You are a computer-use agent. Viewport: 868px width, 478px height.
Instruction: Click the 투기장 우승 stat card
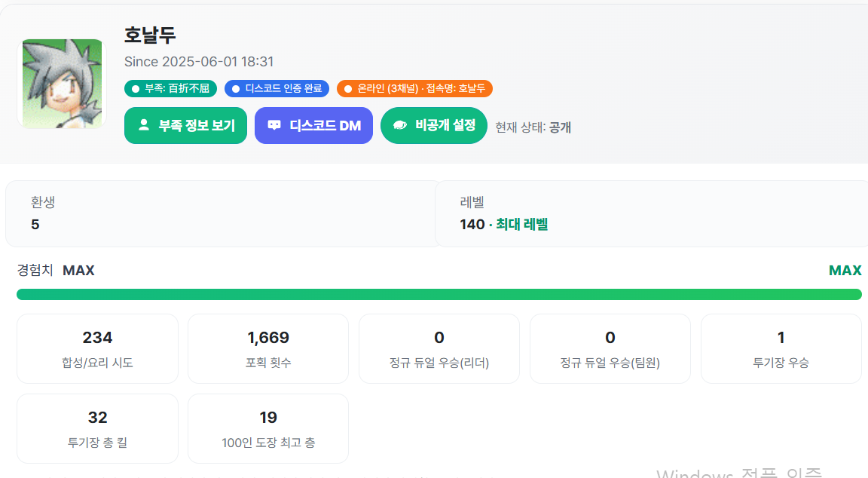point(781,348)
